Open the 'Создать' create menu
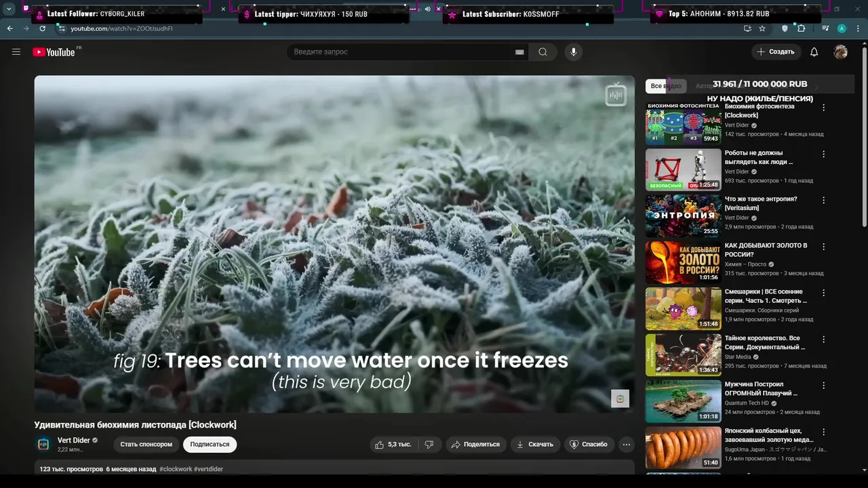 coord(776,52)
